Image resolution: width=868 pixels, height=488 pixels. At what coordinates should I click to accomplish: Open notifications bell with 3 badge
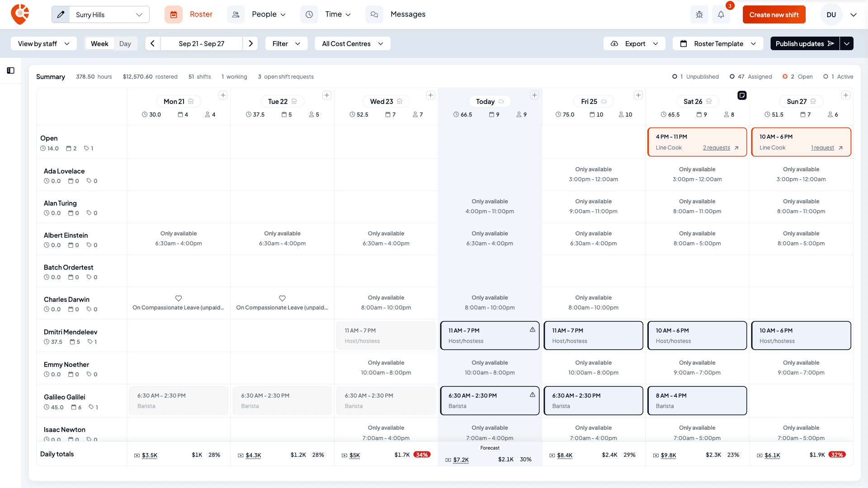click(721, 14)
